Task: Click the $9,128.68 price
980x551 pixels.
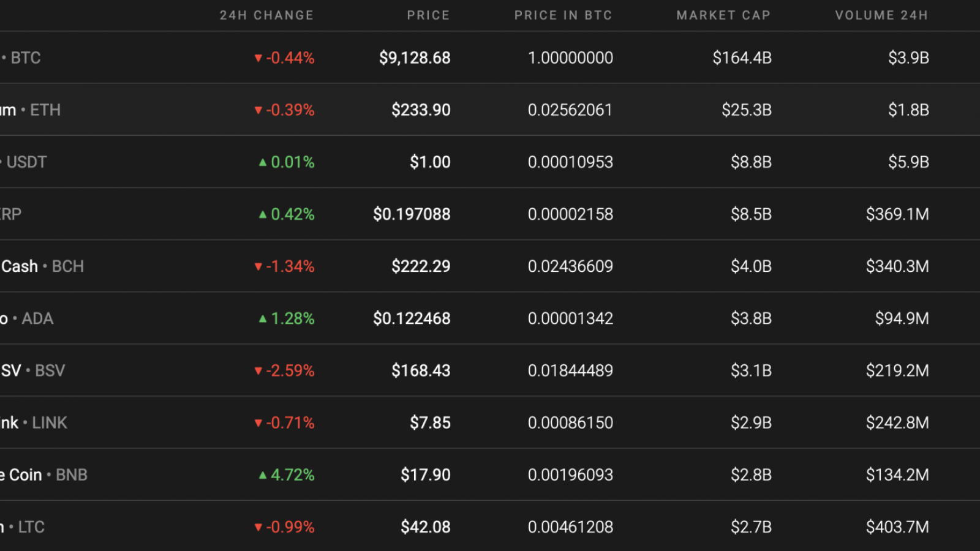Action: 415,58
